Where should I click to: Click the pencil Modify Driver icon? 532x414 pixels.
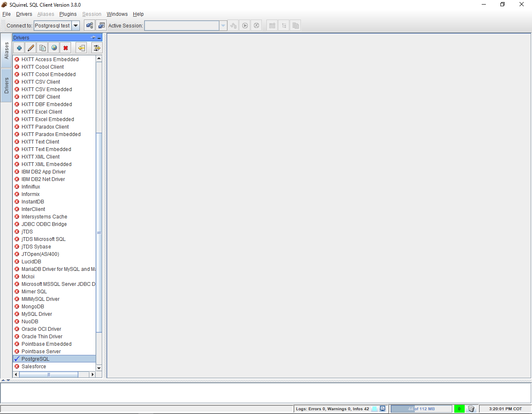pos(31,48)
